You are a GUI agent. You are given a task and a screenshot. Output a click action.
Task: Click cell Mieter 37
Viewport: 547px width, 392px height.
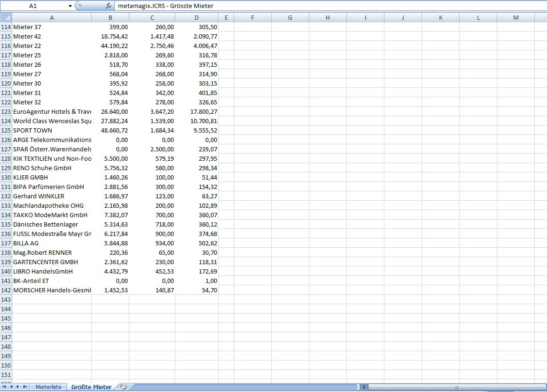pos(52,27)
